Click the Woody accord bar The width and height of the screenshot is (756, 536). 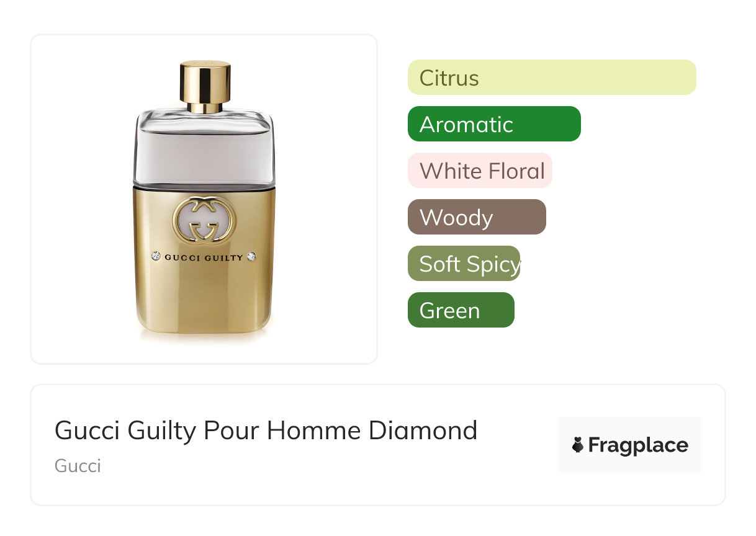click(477, 217)
